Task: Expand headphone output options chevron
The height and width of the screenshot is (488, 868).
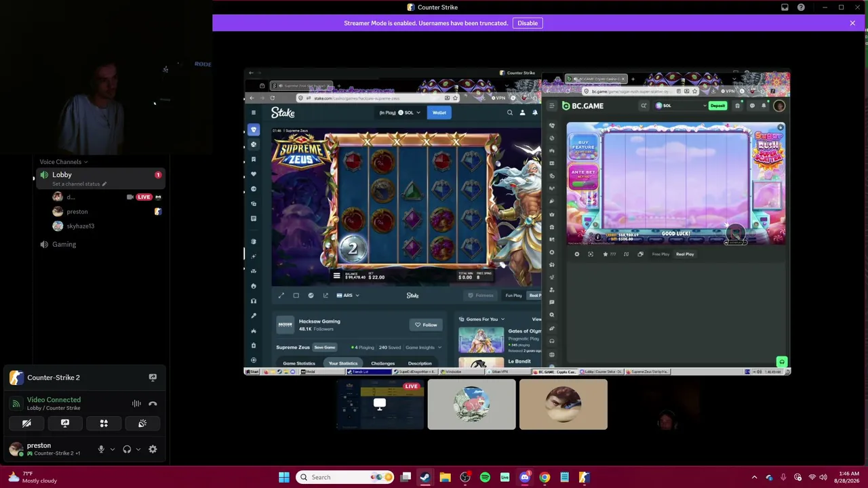Action: (138, 449)
